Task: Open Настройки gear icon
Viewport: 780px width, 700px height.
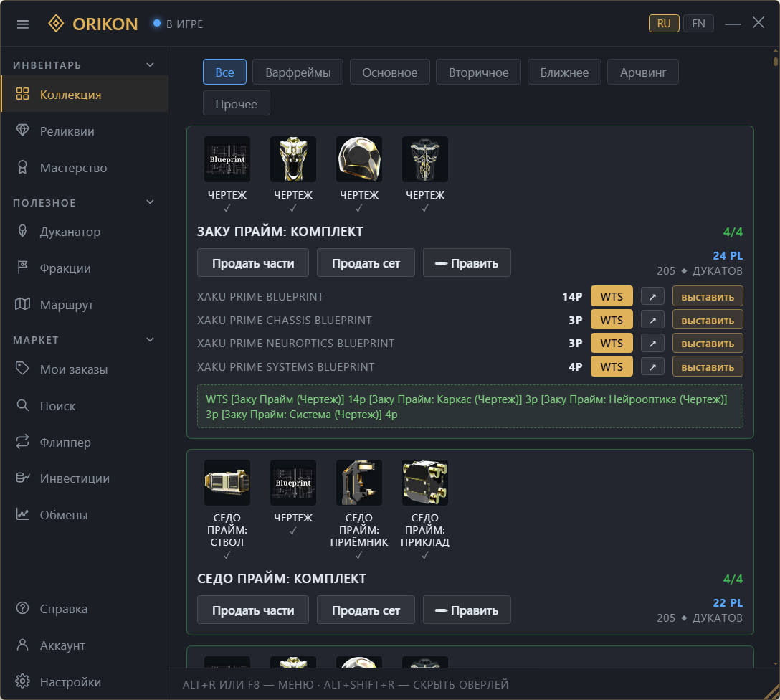Action: 22,681
